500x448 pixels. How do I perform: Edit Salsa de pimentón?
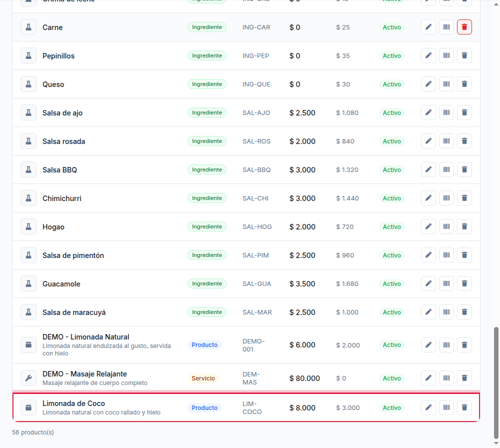tap(428, 255)
